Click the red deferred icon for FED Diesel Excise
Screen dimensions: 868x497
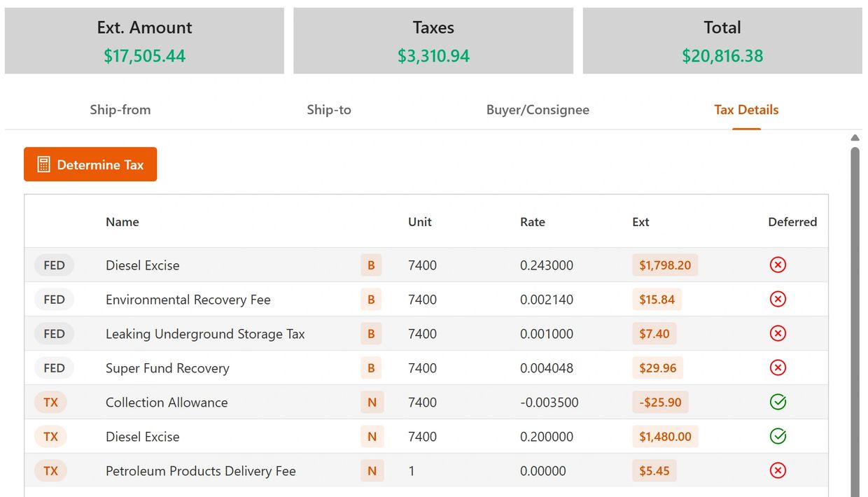[x=778, y=265]
